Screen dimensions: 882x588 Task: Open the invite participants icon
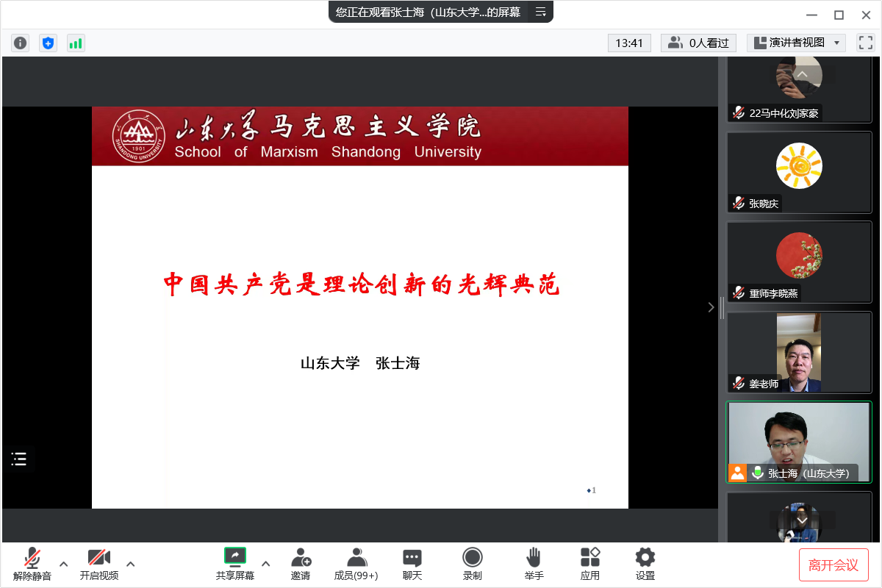pos(301,564)
